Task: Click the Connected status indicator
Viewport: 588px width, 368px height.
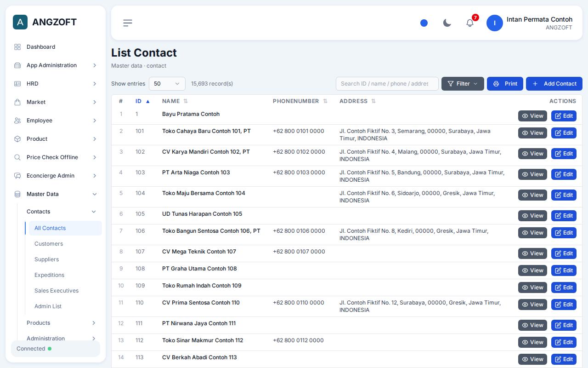Action: coord(56,349)
